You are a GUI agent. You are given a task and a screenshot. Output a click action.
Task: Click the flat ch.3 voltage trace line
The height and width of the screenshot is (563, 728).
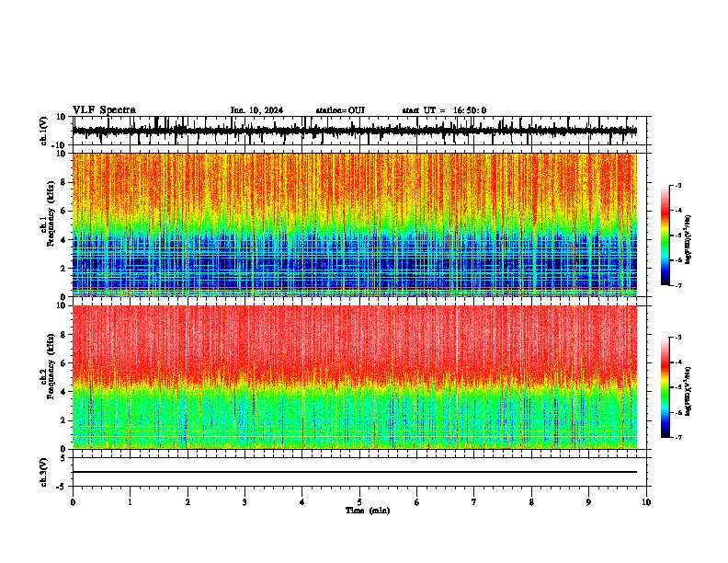coord(354,472)
